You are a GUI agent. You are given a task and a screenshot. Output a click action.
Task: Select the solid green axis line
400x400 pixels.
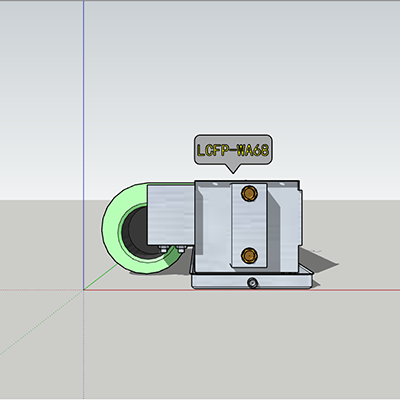100,278
